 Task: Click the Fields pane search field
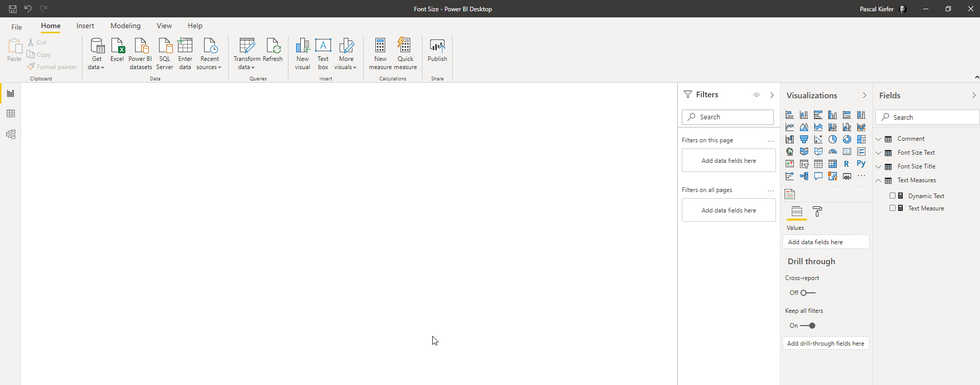pyautogui.click(x=927, y=117)
